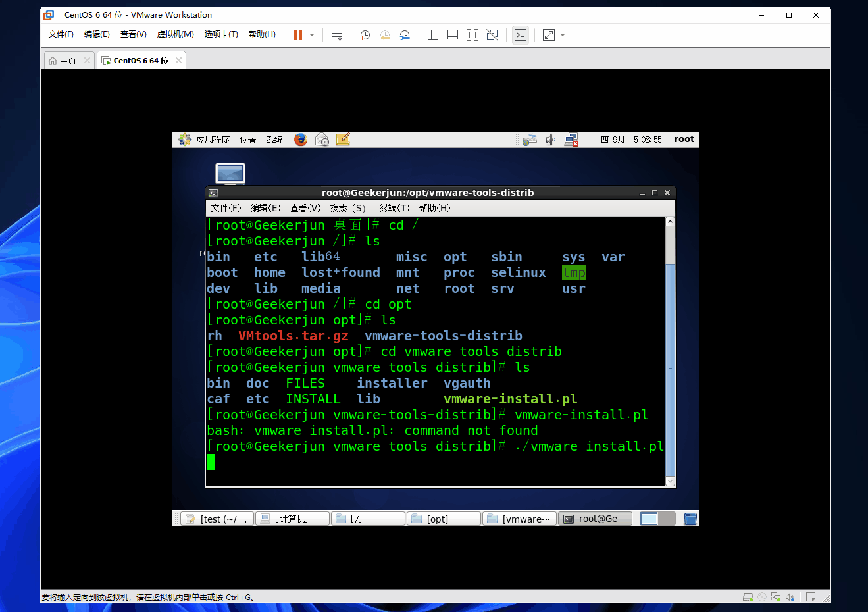Expand the stretch display dropdown arrow

(563, 35)
